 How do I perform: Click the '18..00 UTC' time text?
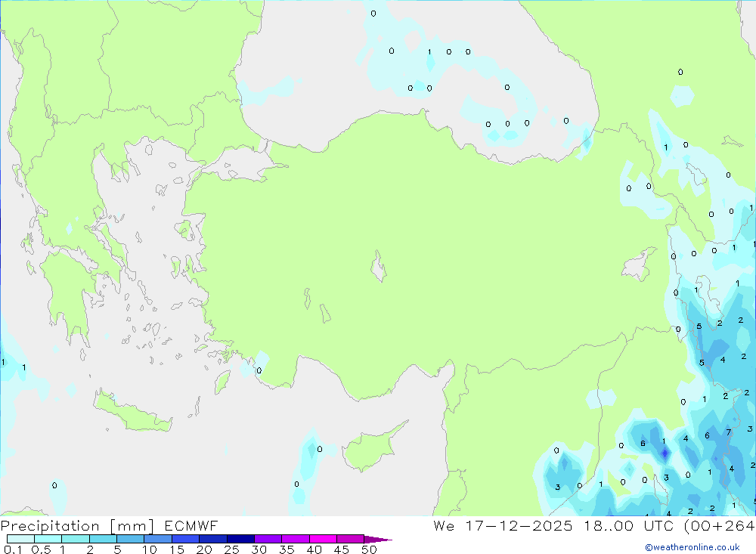coord(629,525)
